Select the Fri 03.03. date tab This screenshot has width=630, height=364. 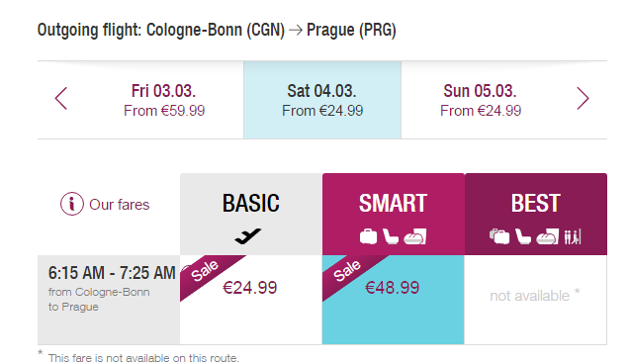click(164, 100)
